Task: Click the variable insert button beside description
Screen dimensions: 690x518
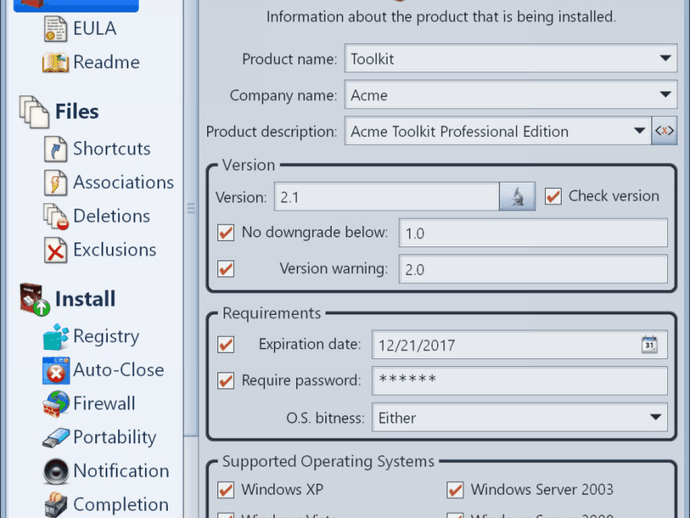Action: [665, 131]
